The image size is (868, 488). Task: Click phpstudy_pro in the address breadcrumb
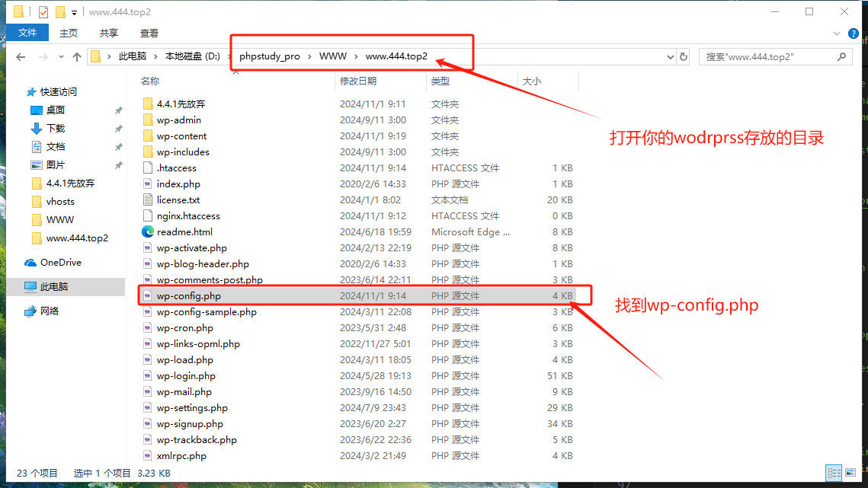point(269,57)
